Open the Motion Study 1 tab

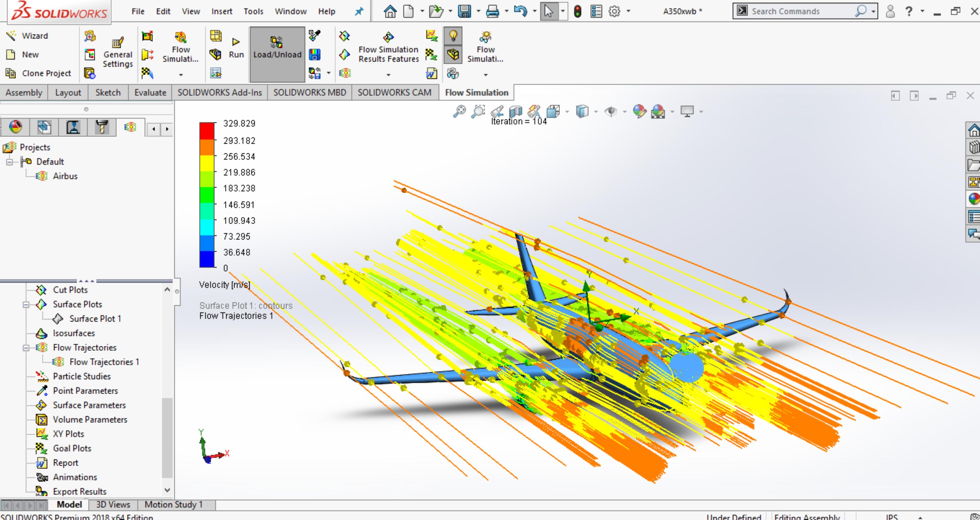point(174,504)
